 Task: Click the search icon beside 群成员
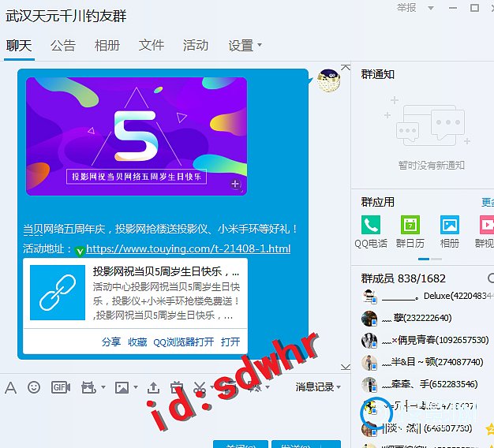491,278
